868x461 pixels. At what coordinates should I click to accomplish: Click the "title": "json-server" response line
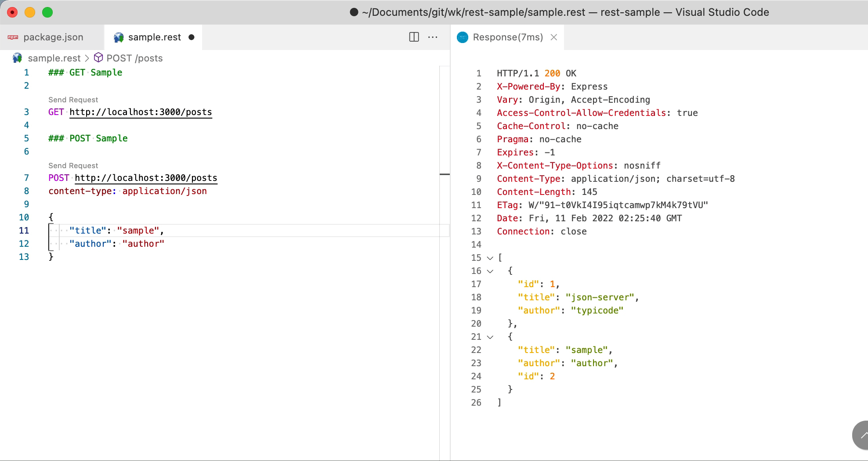coord(578,297)
